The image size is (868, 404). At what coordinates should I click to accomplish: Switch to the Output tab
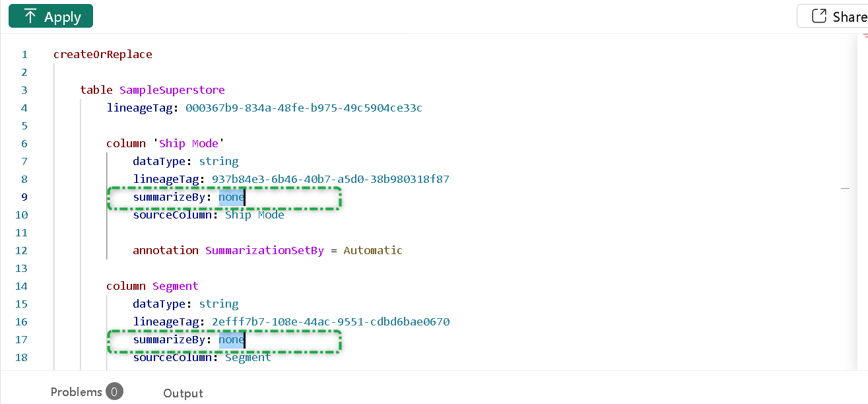point(183,393)
